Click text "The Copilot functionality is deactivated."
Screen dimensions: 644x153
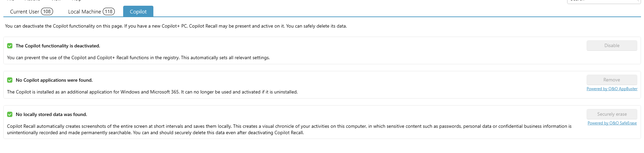[x=58, y=46]
